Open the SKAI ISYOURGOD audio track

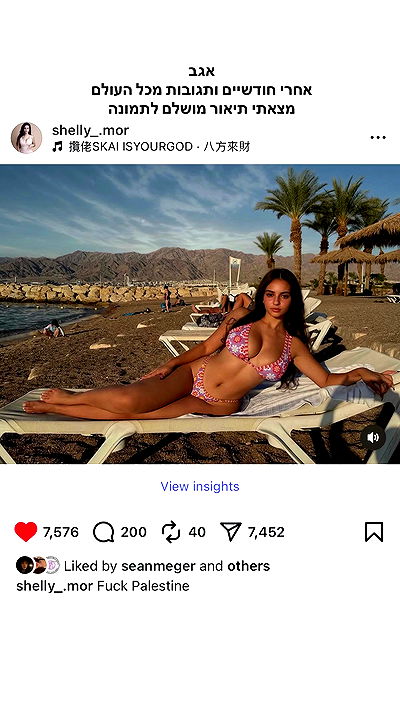click(159, 147)
